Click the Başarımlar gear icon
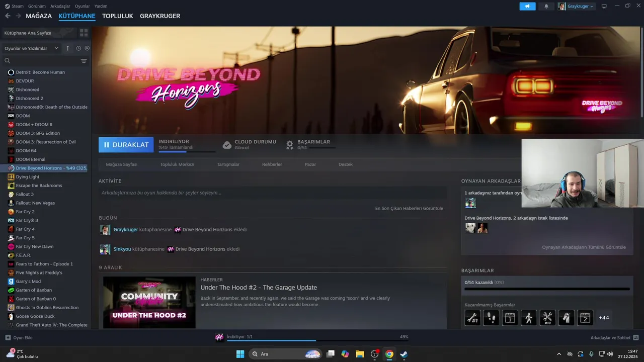The width and height of the screenshot is (644, 362). [x=290, y=145]
